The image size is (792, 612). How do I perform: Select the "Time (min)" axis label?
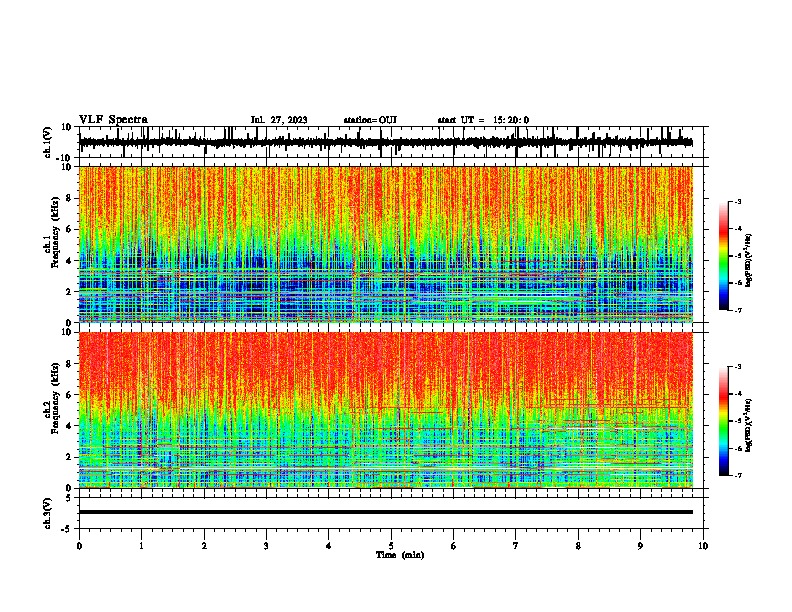400,555
